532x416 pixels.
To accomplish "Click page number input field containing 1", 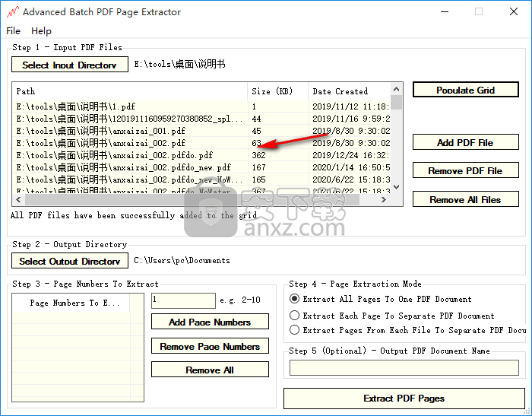I will [x=183, y=300].
